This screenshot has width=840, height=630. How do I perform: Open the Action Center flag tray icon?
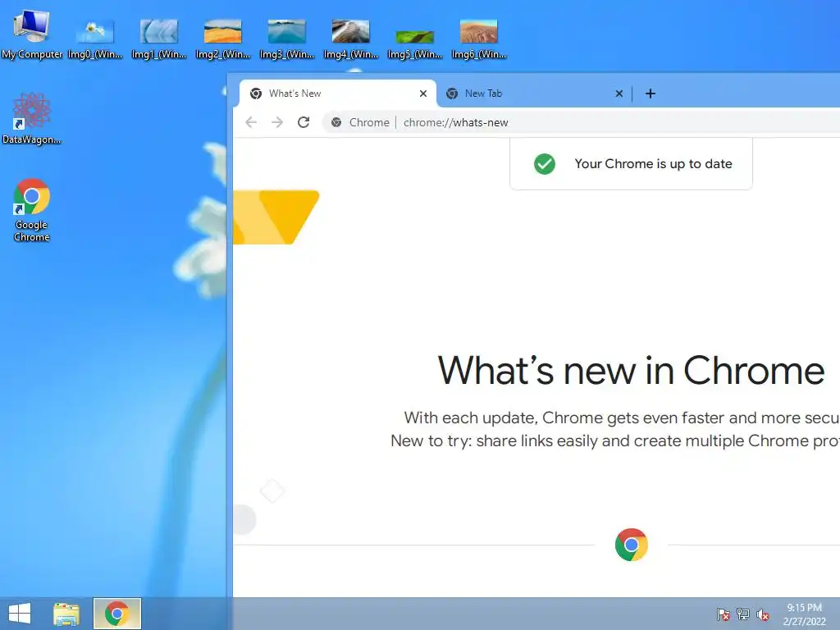[724, 614]
